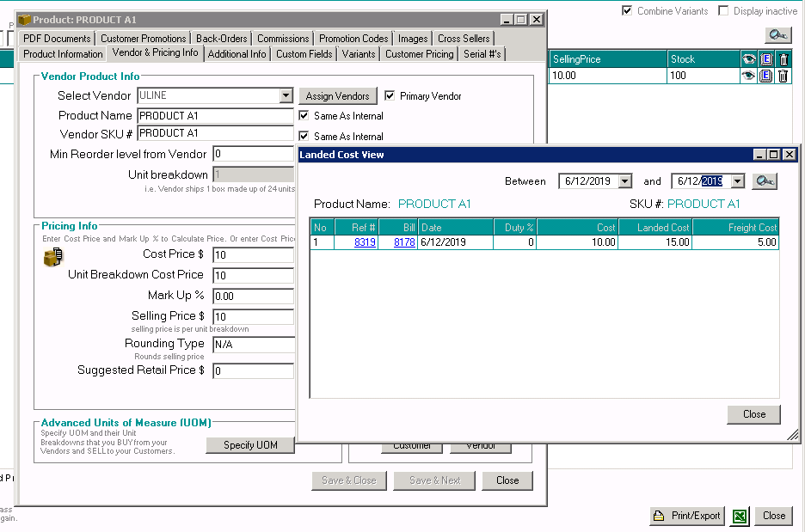The width and height of the screenshot is (805, 532).
Task: Click the eye icon in the 10.00 row
Action: (748, 76)
